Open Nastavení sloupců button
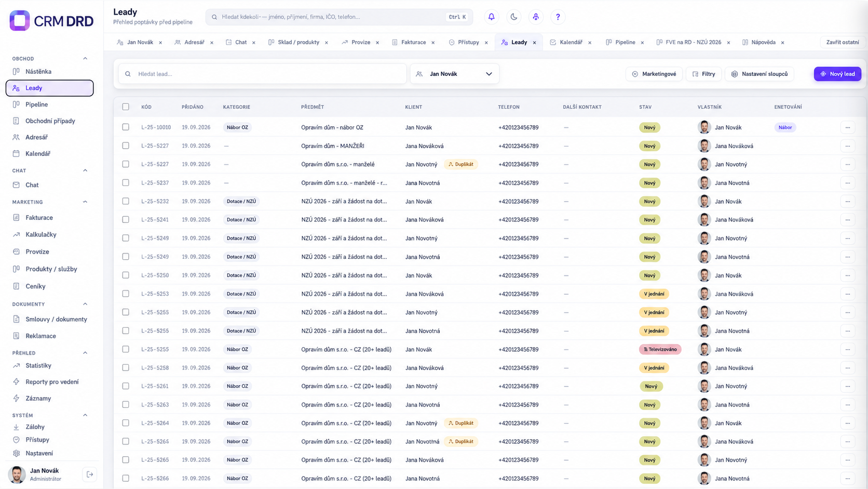 (759, 74)
